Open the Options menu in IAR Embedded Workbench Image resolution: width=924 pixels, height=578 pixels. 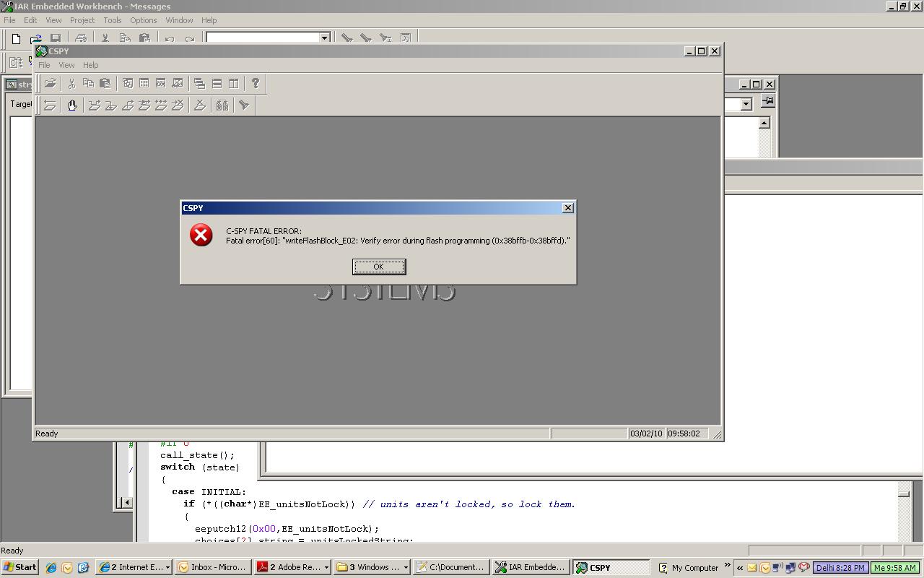144,20
